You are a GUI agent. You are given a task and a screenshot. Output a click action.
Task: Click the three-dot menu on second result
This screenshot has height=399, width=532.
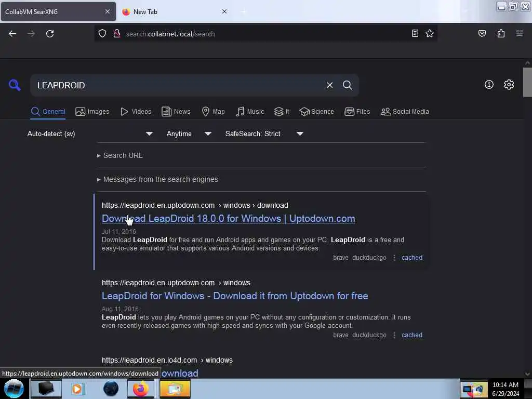(394, 335)
